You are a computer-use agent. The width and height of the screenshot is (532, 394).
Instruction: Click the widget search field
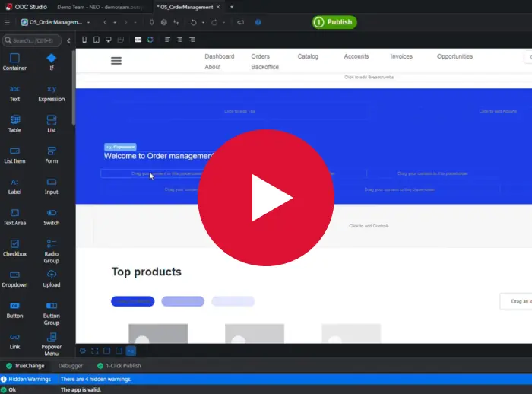(x=33, y=40)
